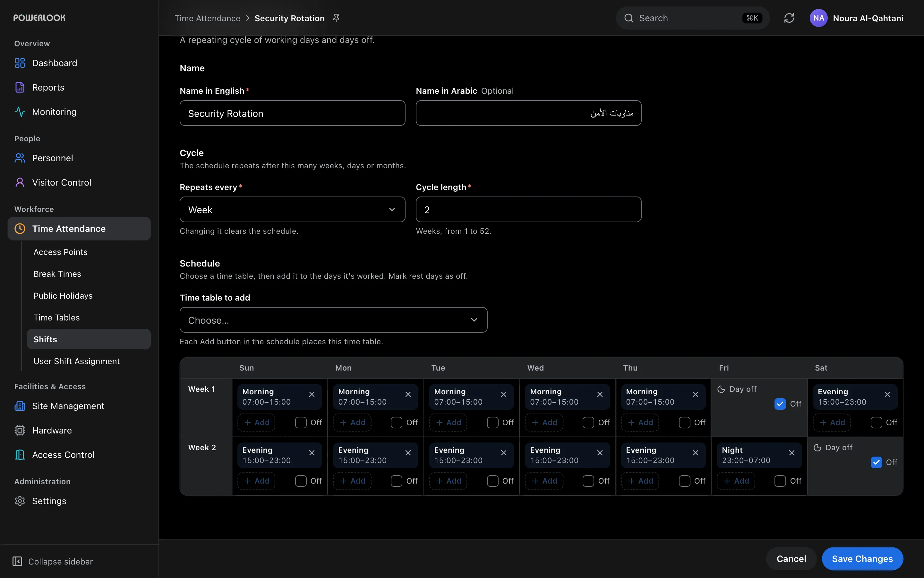Add a time table to Week 1 Monday
This screenshot has height=578, width=924.
[352, 423]
